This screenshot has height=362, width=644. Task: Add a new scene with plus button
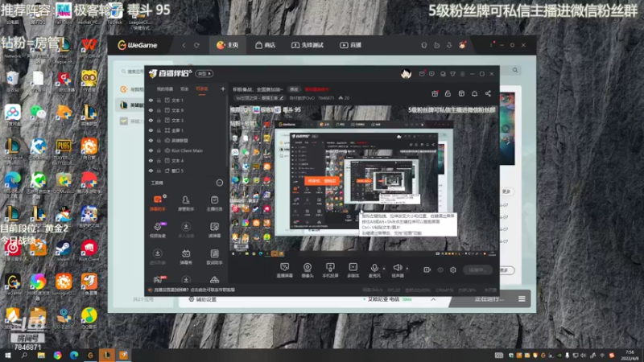point(223,88)
